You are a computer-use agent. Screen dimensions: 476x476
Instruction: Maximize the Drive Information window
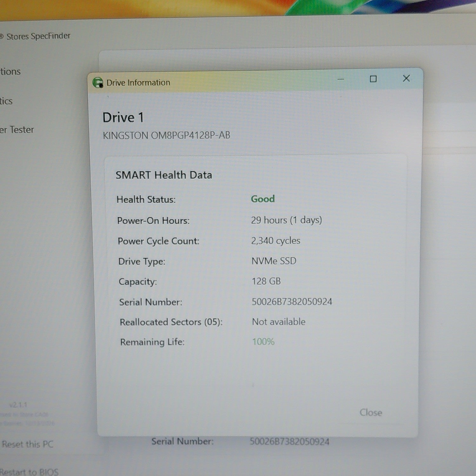373,79
